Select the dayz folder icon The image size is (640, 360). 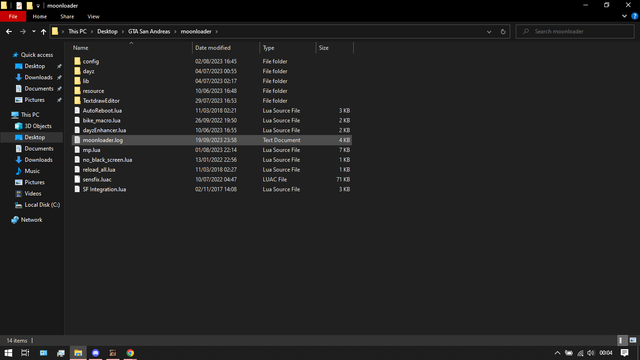[77, 71]
